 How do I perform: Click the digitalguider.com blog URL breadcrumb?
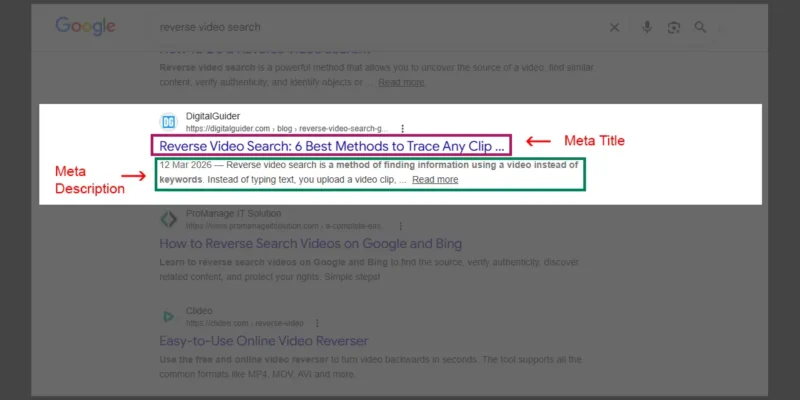(x=287, y=129)
